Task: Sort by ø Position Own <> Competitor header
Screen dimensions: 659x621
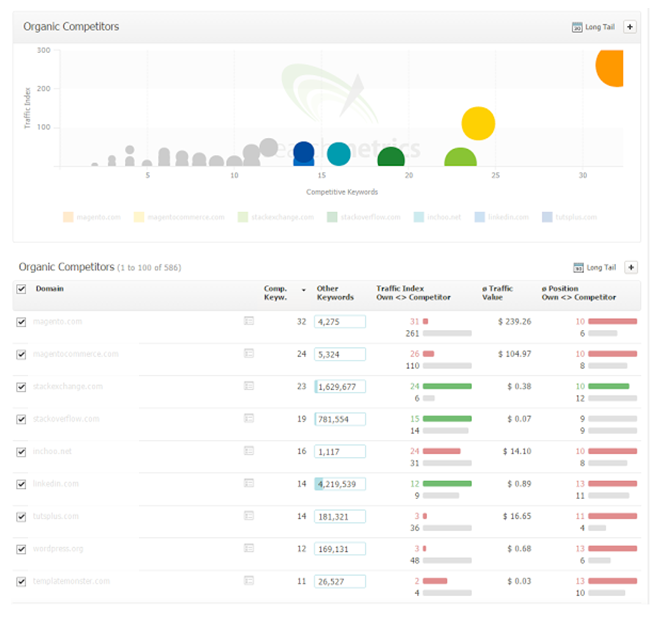Action: [579, 293]
